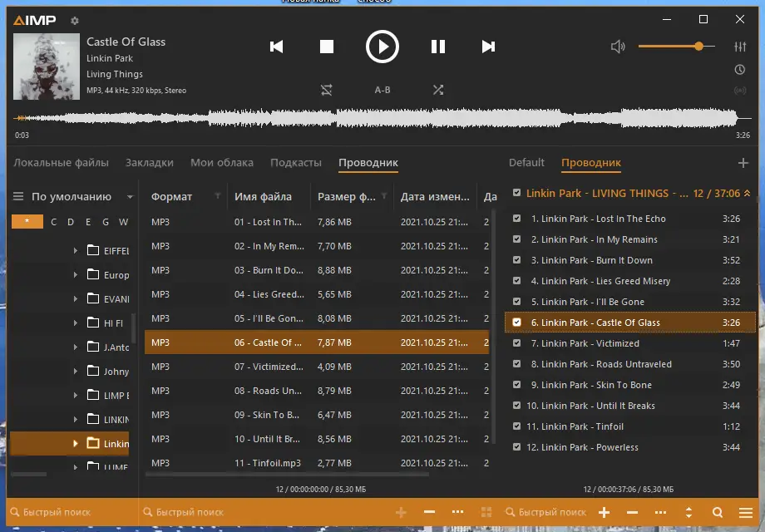Open the scheduler clock icon
The width and height of the screenshot is (765, 532).
[740, 70]
